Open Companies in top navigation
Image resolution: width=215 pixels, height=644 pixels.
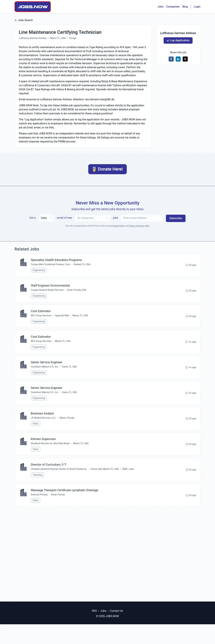click(173, 7)
